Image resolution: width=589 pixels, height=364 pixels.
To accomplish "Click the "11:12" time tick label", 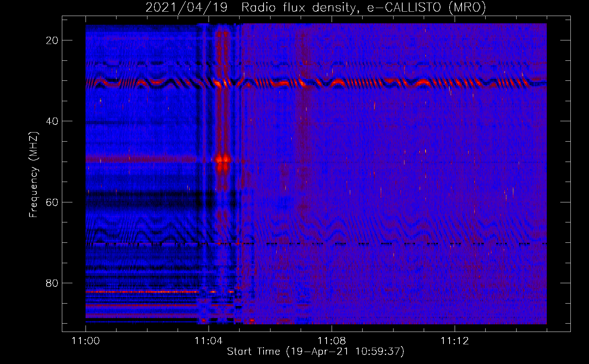I will point(455,341).
